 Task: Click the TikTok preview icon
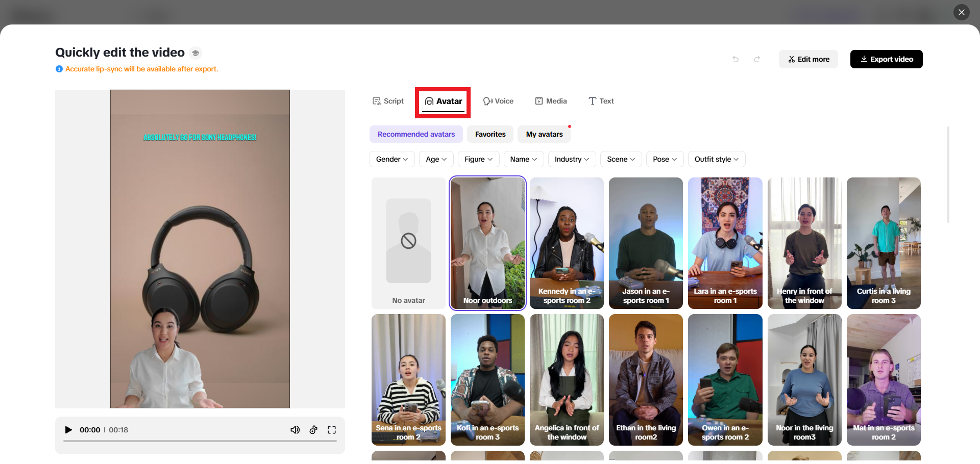click(x=313, y=430)
